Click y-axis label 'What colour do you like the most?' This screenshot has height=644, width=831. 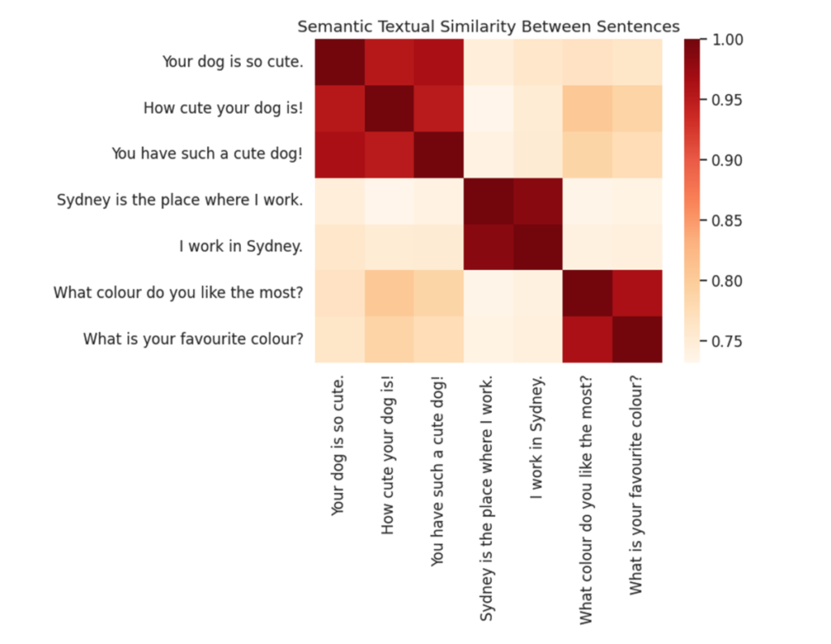pos(178,292)
